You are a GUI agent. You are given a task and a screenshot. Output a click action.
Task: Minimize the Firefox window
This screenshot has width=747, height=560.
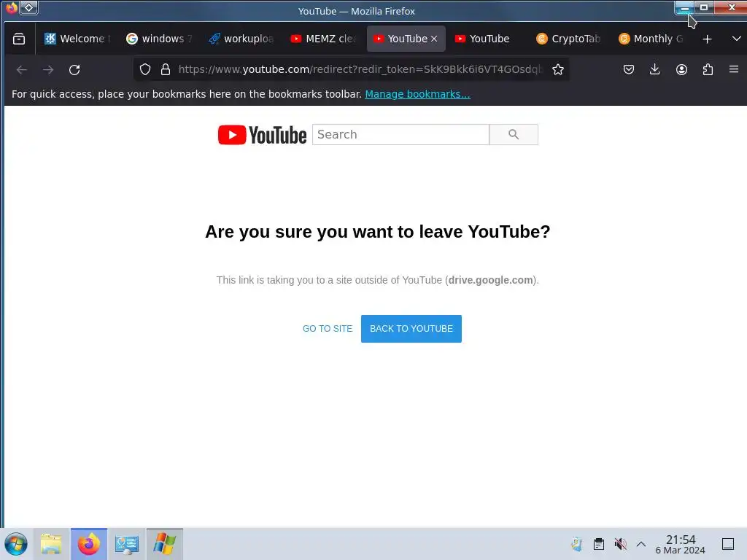(684, 8)
